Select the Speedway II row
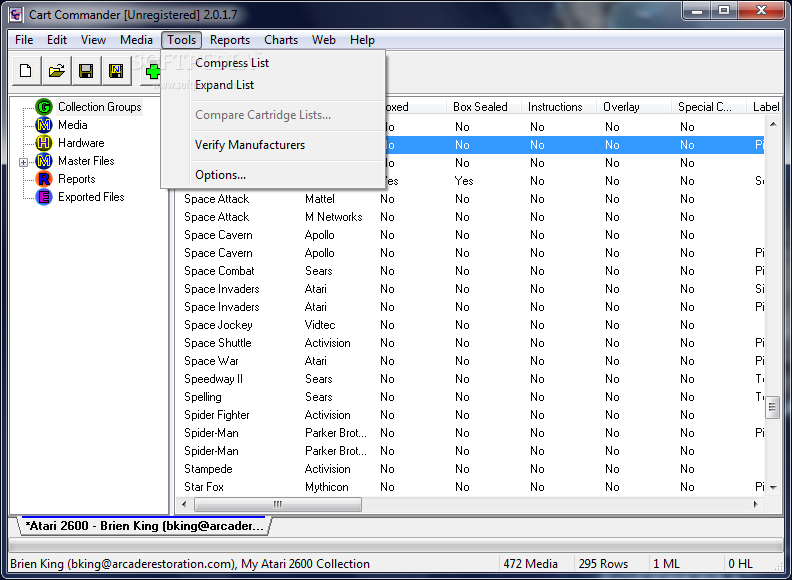Screen dimensions: 792x580 point(470,379)
